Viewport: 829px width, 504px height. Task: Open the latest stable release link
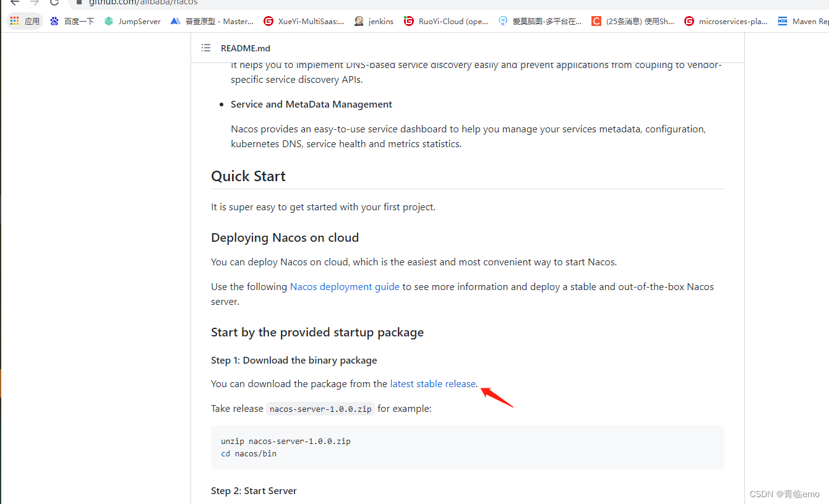[432, 384]
